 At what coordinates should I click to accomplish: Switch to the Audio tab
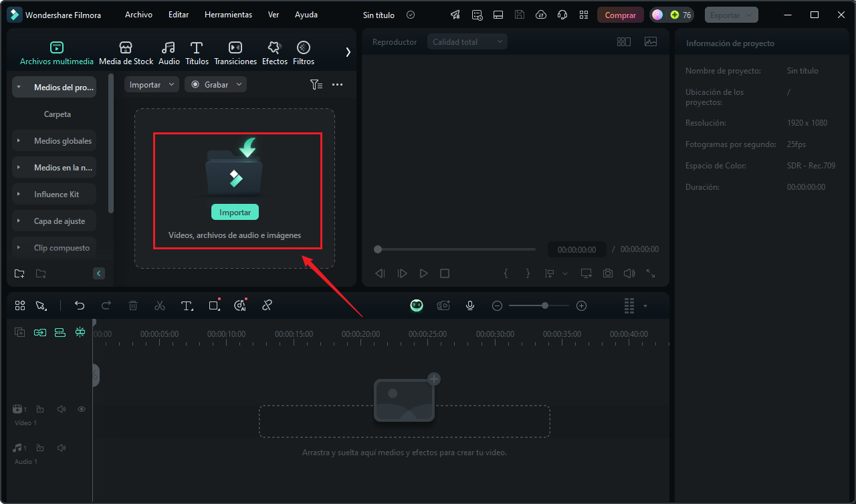pos(169,53)
